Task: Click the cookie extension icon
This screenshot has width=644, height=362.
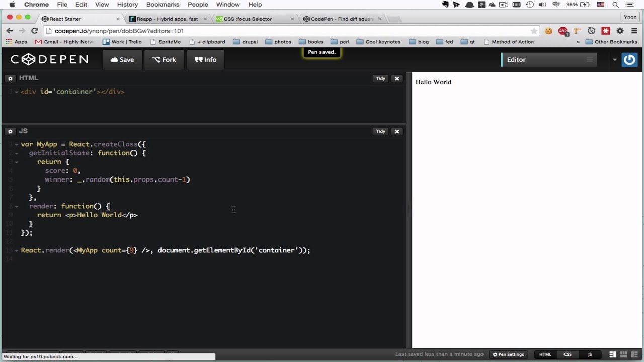Action: pos(548,31)
